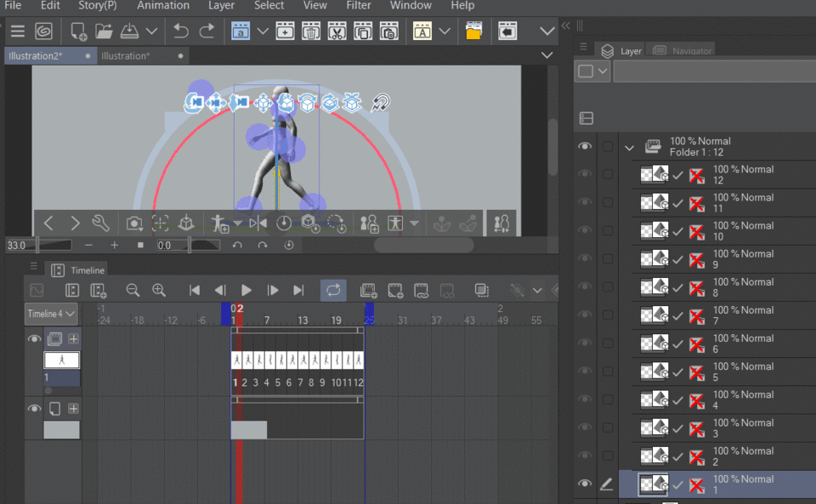This screenshot has width=816, height=504.
Task: Click the Redo arrow in the toolbar
Action: click(x=207, y=31)
